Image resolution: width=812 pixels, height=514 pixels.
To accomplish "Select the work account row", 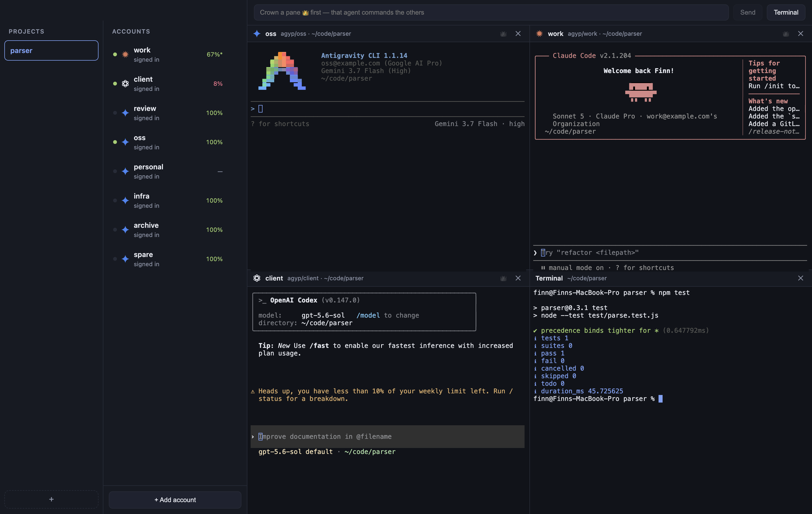I will [175, 54].
